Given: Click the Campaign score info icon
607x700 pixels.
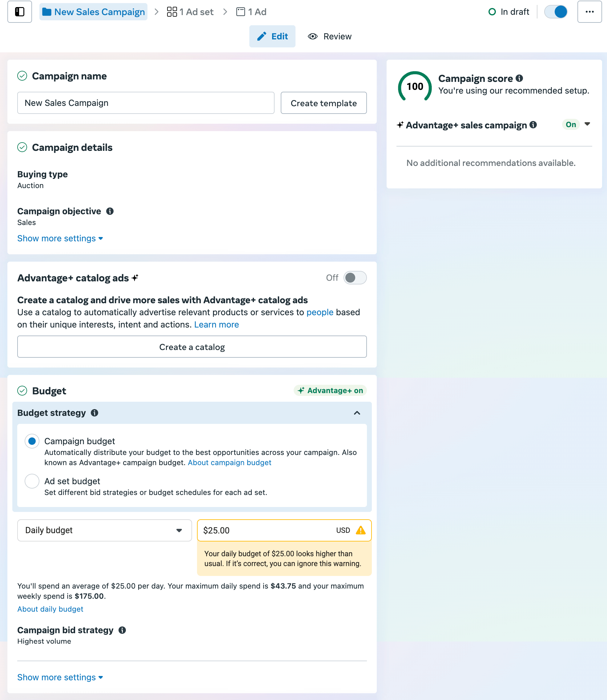Looking at the screenshot, I should point(520,78).
